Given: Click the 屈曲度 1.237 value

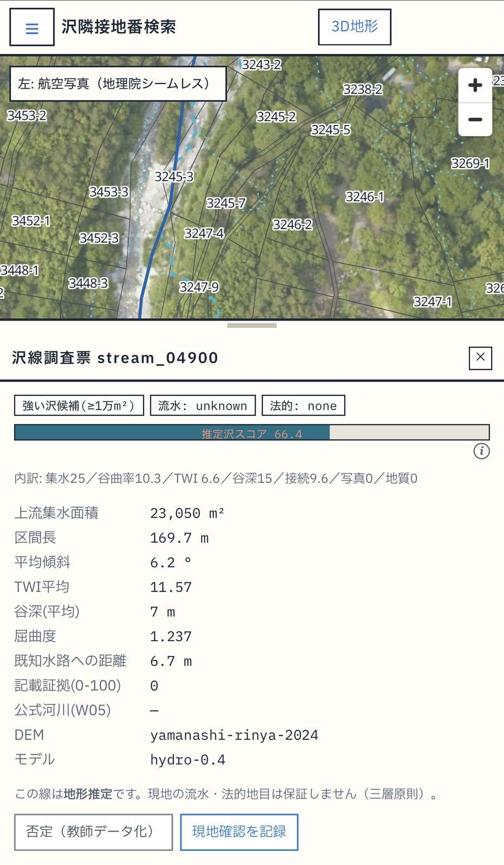Looking at the screenshot, I should coord(171,636).
